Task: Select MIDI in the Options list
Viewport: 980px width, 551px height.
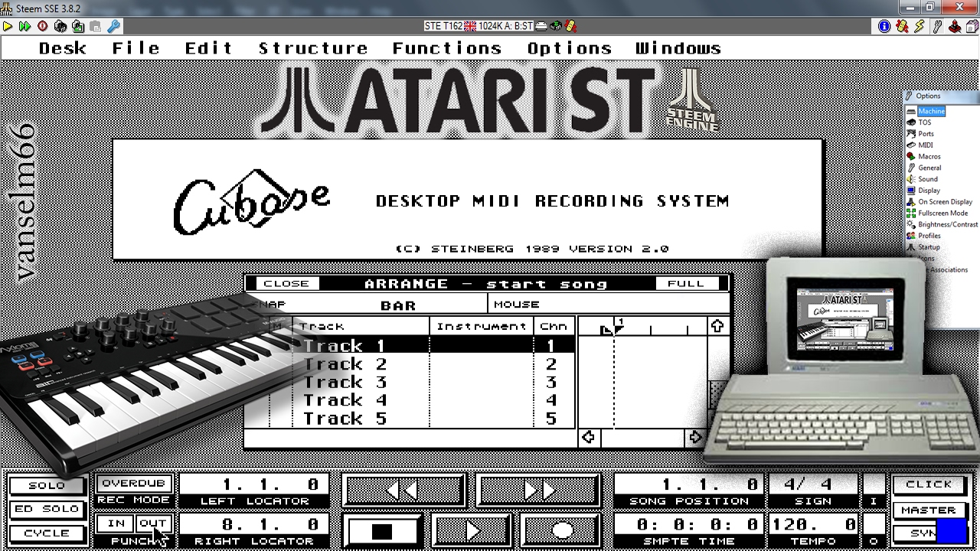Action: click(x=926, y=145)
